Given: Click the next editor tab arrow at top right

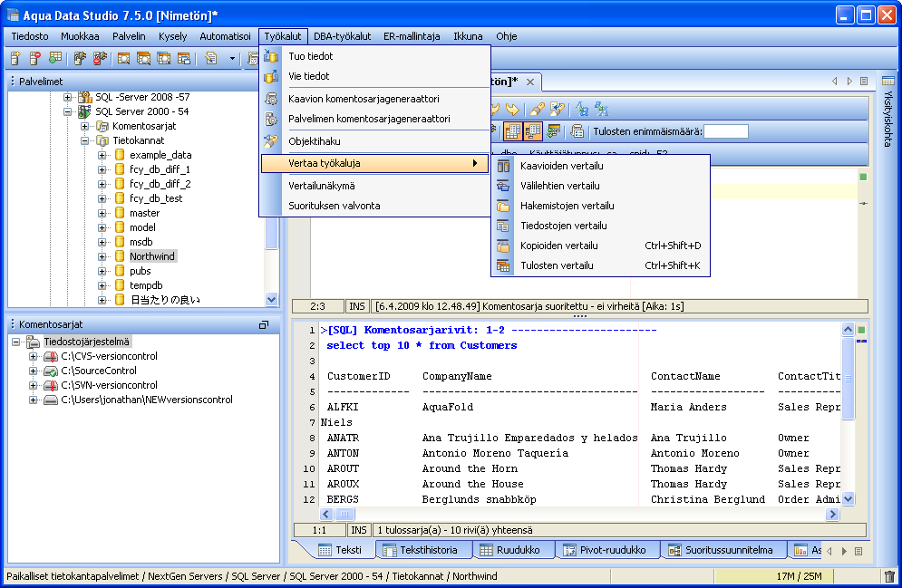Looking at the screenshot, I should pyautogui.click(x=849, y=82).
